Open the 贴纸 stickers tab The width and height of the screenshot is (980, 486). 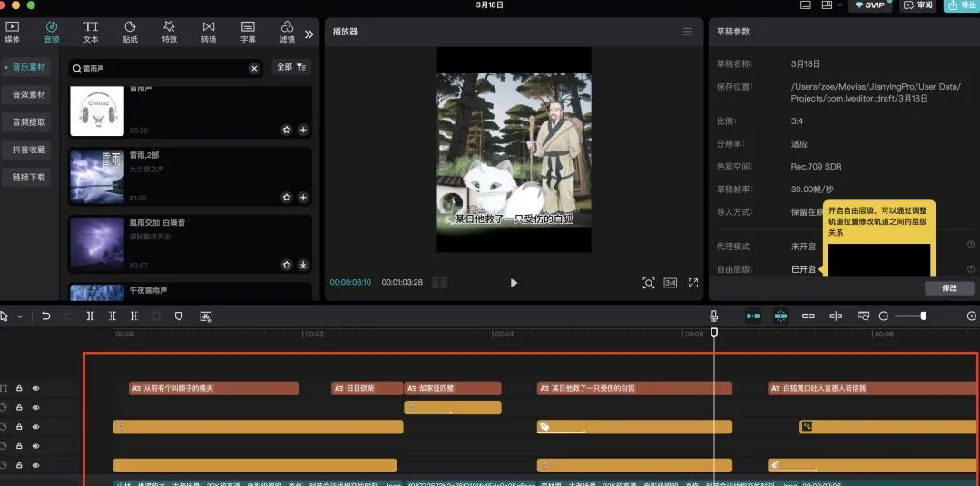click(x=130, y=32)
